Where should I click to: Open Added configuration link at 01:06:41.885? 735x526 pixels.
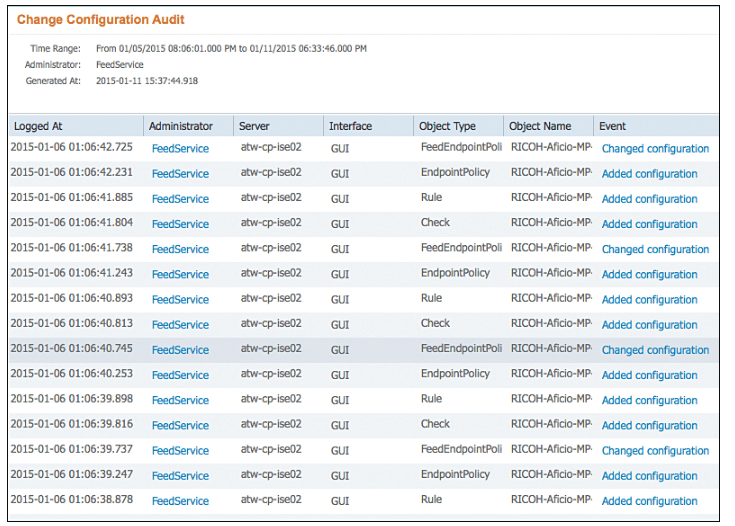pyautogui.click(x=650, y=199)
